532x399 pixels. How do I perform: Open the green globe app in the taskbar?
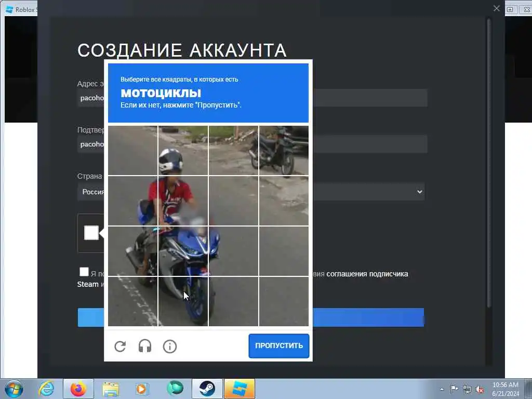[175, 389]
